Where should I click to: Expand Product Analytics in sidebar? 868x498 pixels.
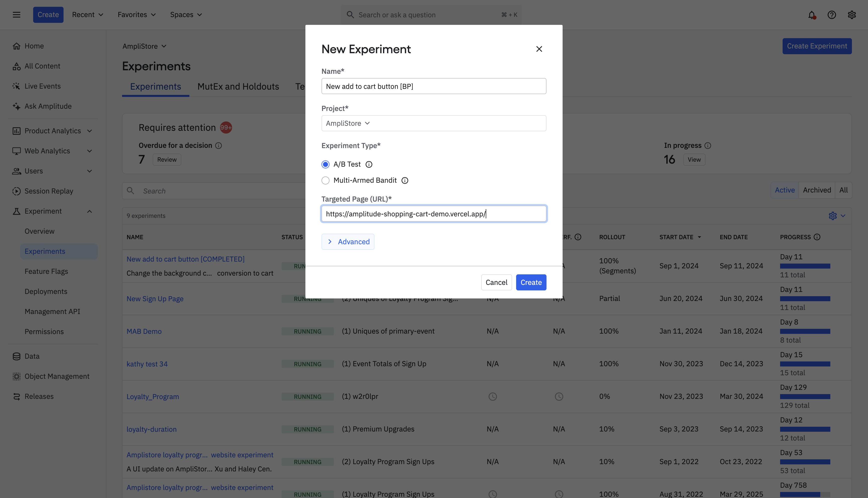click(52, 131)
